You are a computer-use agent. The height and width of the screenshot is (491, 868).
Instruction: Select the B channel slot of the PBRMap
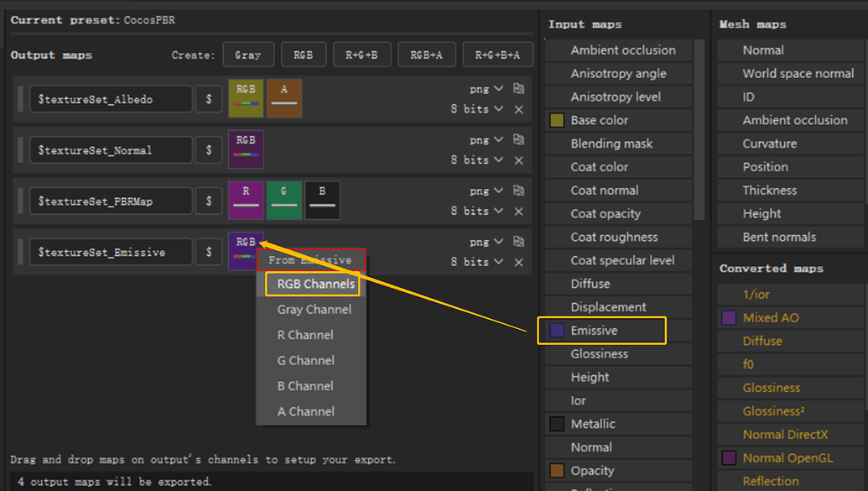(x=322, y=200)
